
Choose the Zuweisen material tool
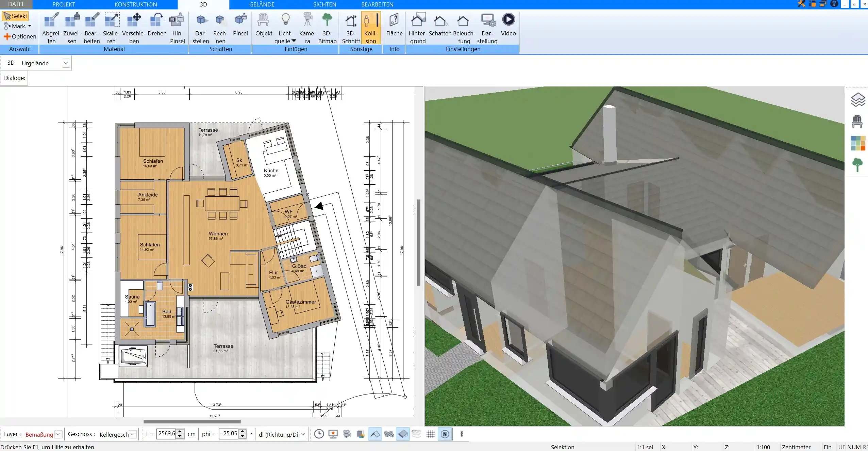coord(72,28)
